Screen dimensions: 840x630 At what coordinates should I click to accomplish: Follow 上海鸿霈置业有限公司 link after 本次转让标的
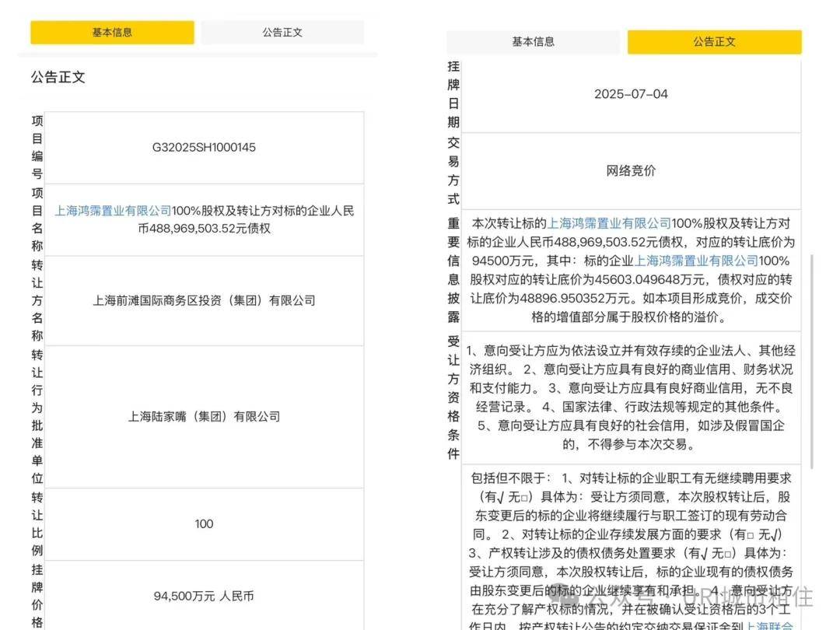pyautogui.click(x=609, y=223)
